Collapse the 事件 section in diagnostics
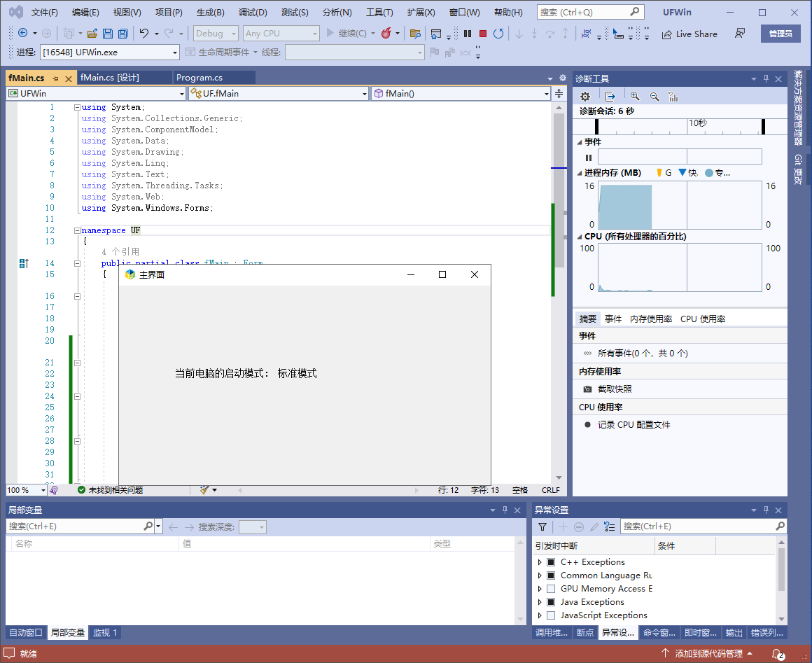The image size is (812, 663). 580,142
